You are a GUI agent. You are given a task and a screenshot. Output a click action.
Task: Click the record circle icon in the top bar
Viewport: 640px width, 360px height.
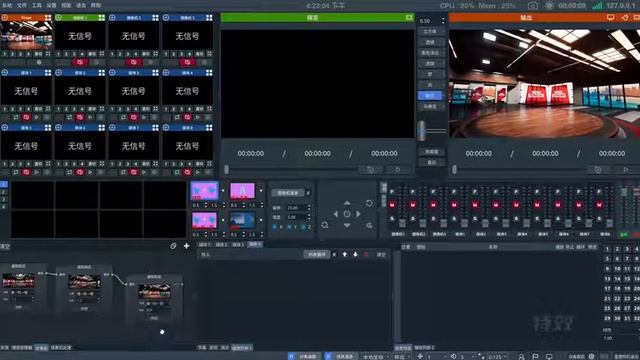[549, 6]
